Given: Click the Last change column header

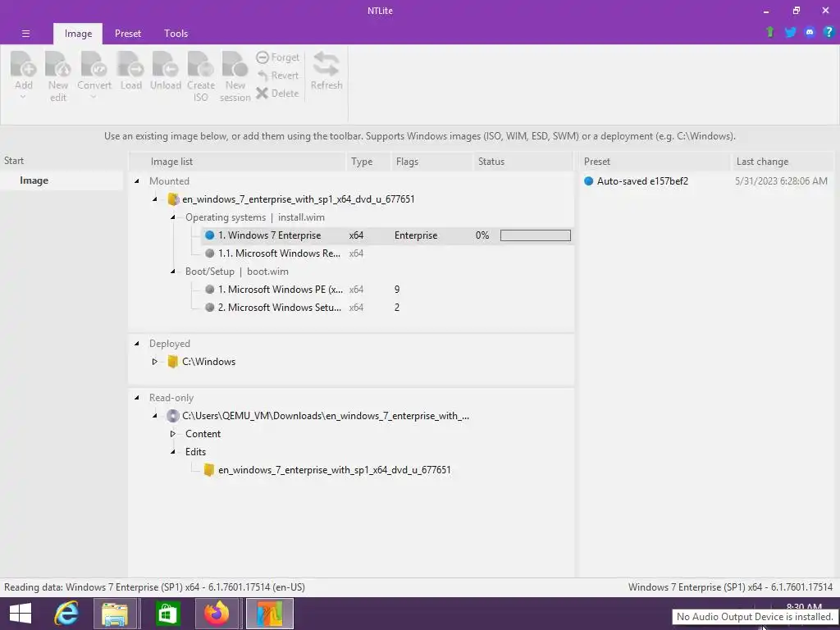Looking at the screenshot, I should click(x=782, y=162).
